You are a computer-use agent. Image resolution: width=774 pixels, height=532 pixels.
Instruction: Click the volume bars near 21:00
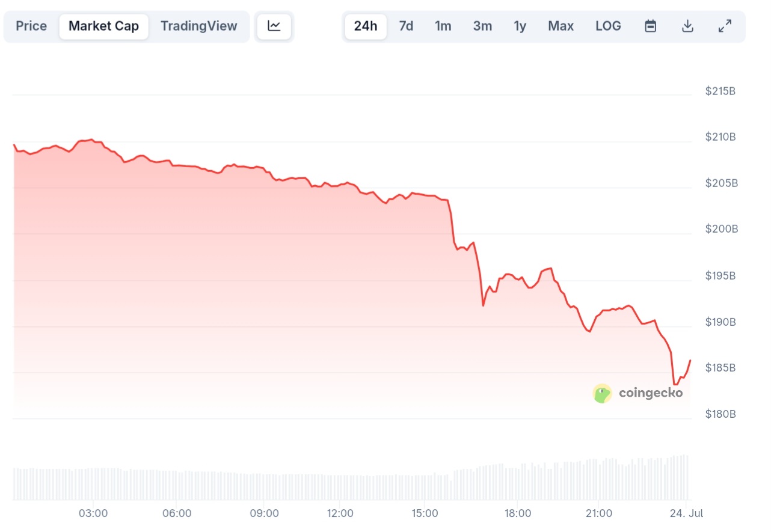point(599,479)
